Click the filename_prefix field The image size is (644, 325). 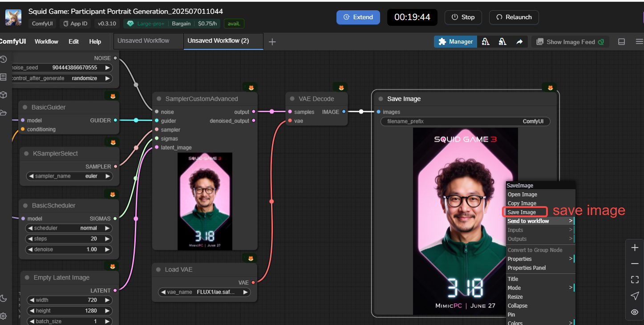point(465,122)
